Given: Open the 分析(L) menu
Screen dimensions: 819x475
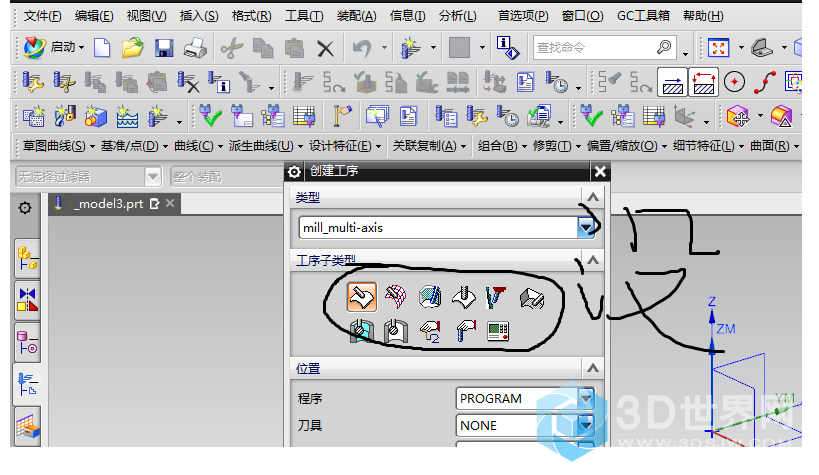Looking at the screenshot, I should click(458, 16).
